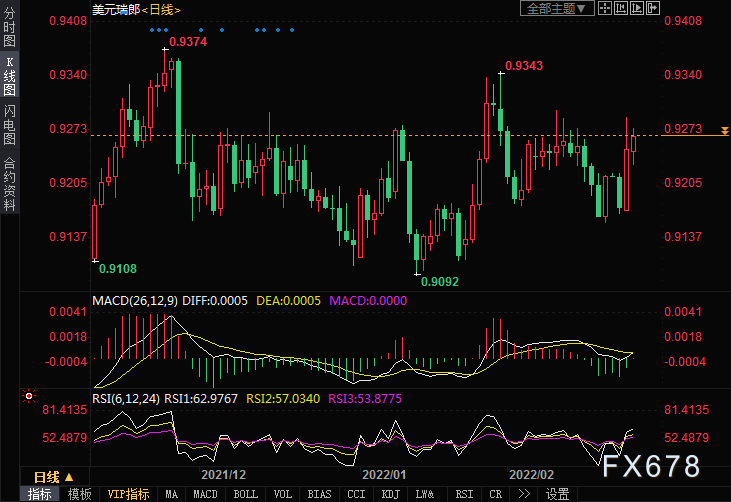Enable the BOLL indicator

click(x=245, y=494)
